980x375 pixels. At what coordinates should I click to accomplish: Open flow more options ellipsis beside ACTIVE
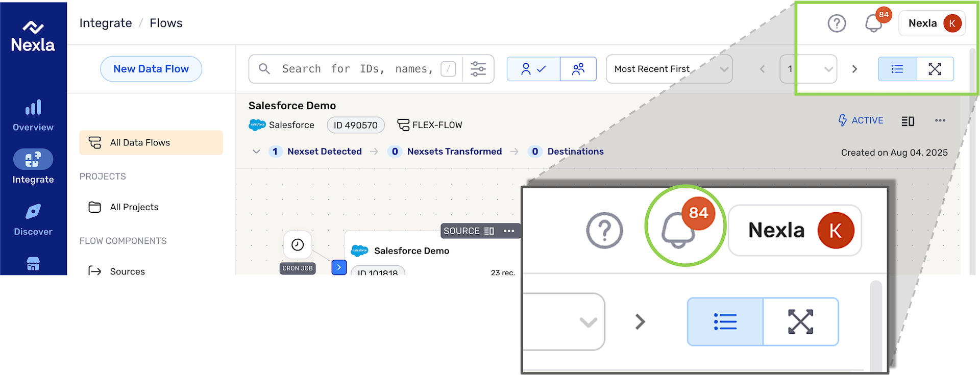pyautogui.click(x=940, y=120)
